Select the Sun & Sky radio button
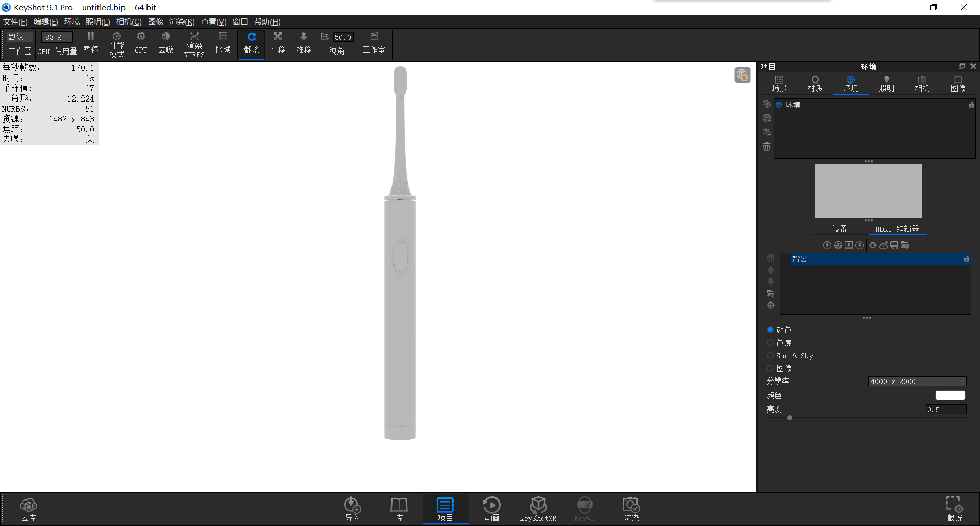This screenshot has width=980, height=526. tap(770, 355)
